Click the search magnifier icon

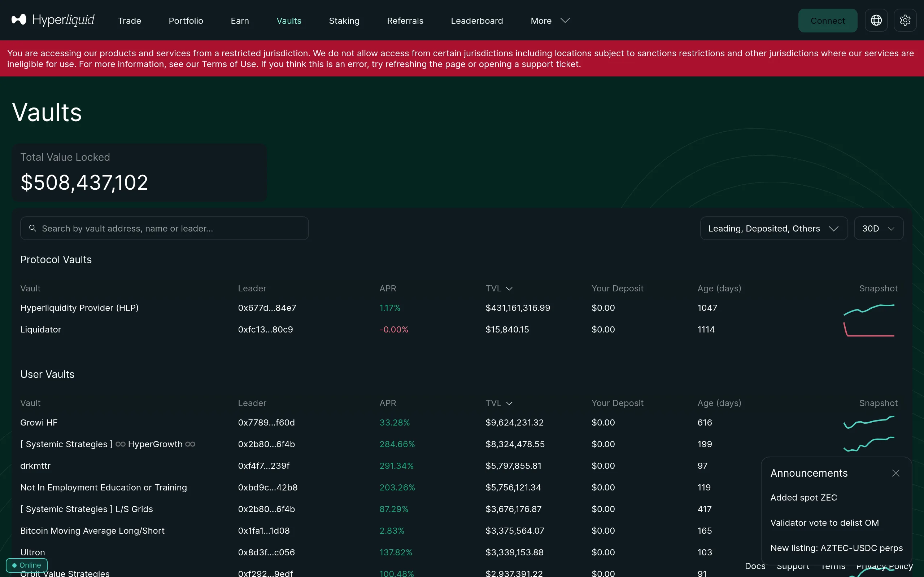33,228
